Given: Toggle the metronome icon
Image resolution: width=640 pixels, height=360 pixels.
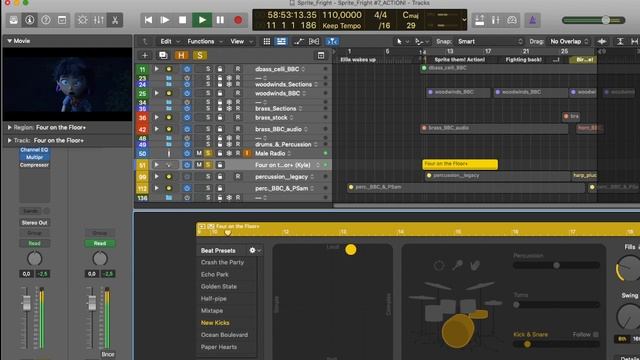Looking at the screenshot, I should click(532, 20).
